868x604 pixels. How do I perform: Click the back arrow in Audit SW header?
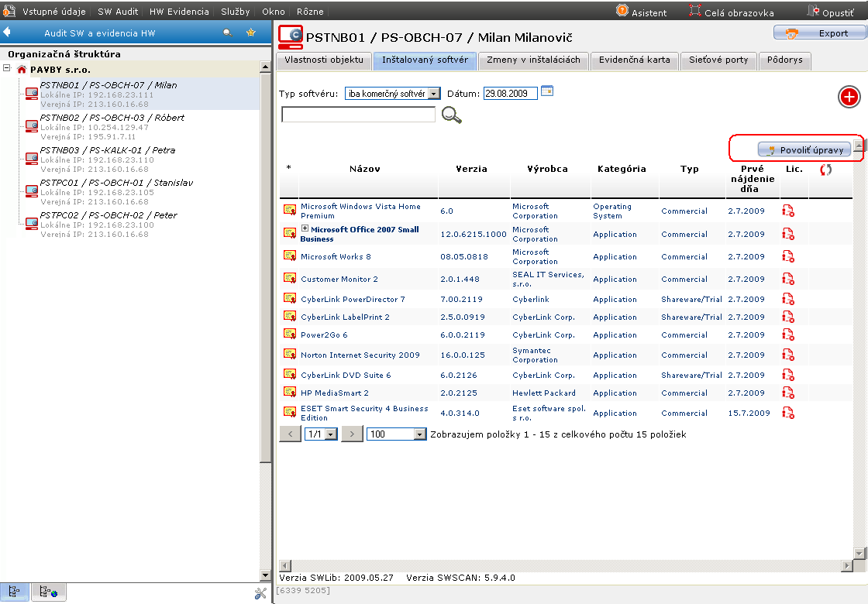click(x=7, y=32)
